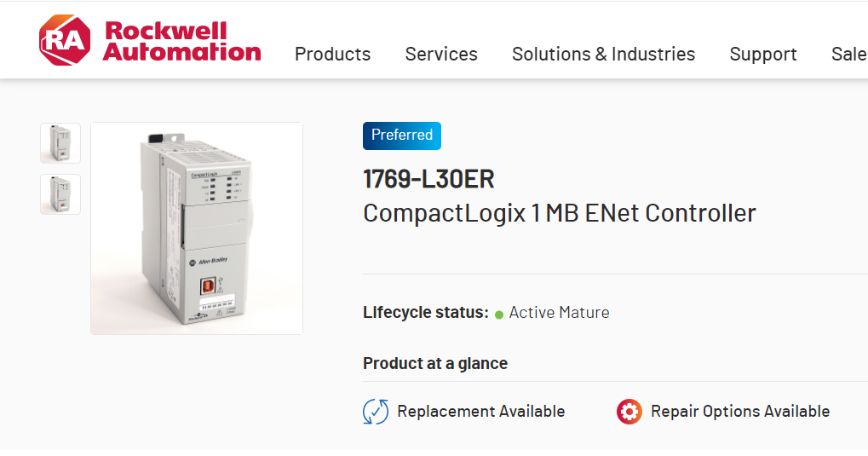Select the second product thumbnail

click(60, 194)
